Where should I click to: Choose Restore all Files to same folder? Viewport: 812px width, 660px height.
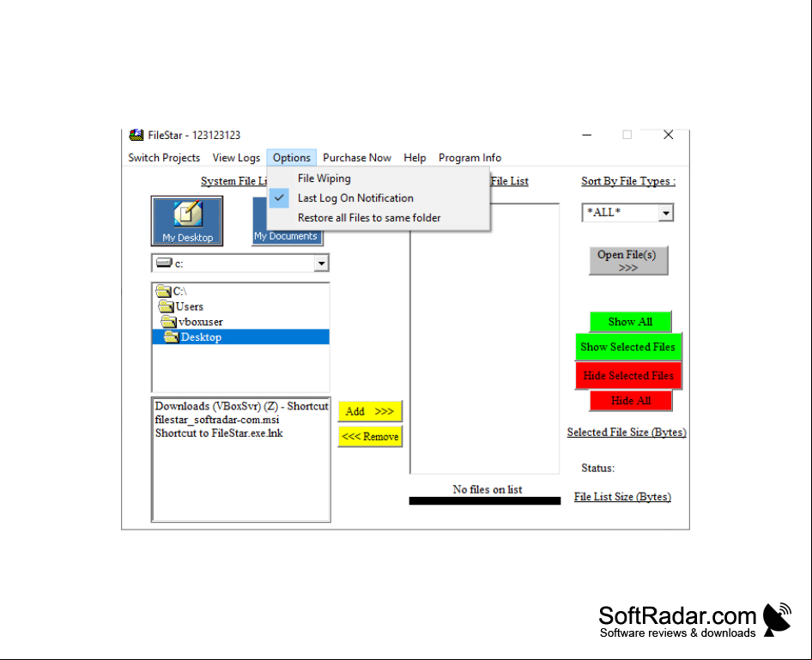click(379, 218)
